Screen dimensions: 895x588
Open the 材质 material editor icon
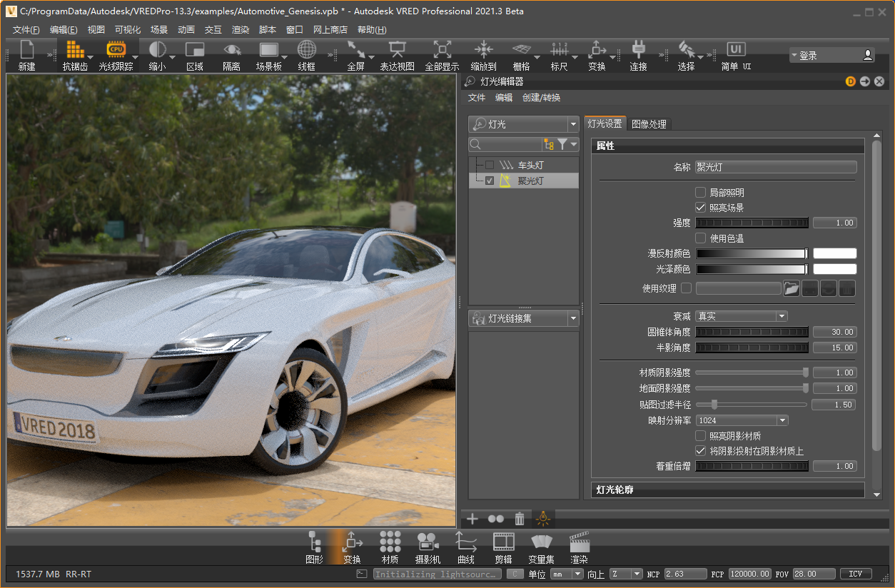[390, 542]
